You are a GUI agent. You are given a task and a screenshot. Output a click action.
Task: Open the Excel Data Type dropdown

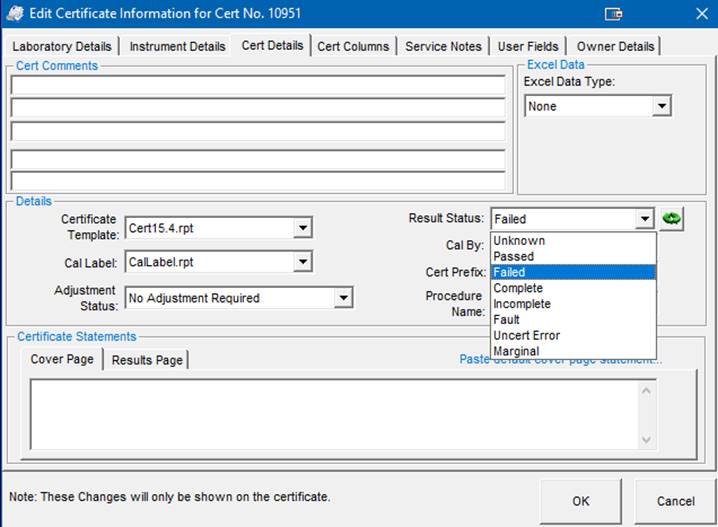[661, 106]
